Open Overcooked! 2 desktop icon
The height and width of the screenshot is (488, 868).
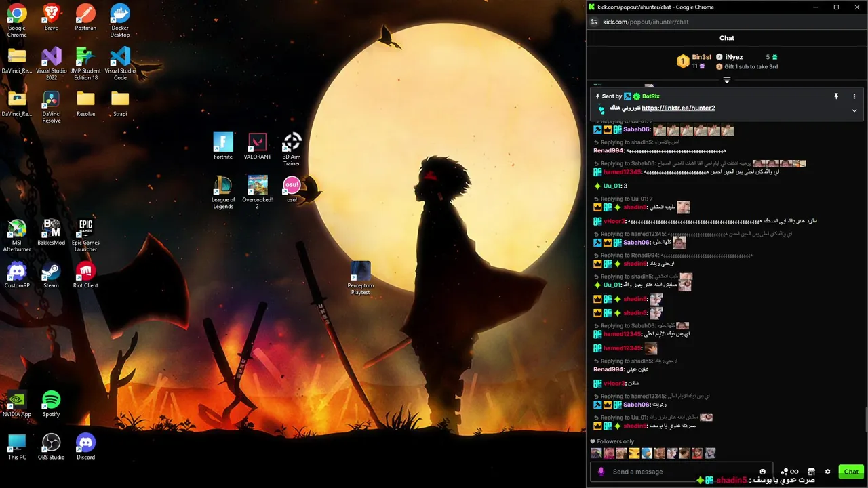257,192
